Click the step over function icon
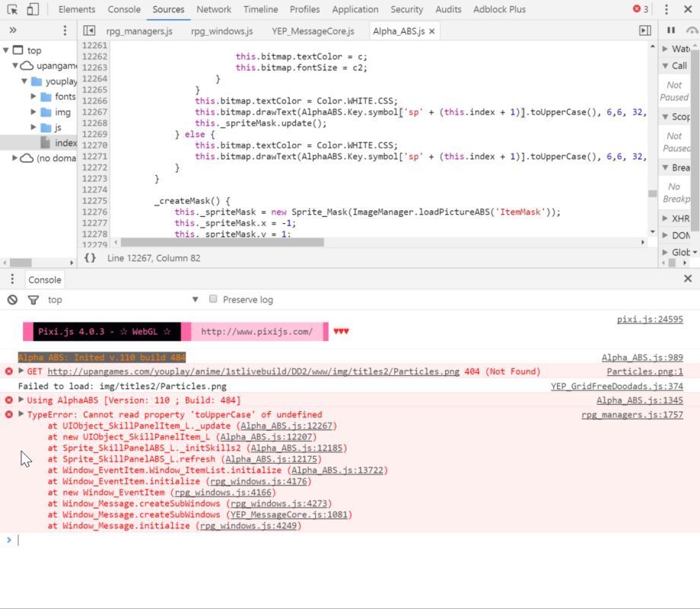This screenshot has width=700, height=609. point(692,30)
